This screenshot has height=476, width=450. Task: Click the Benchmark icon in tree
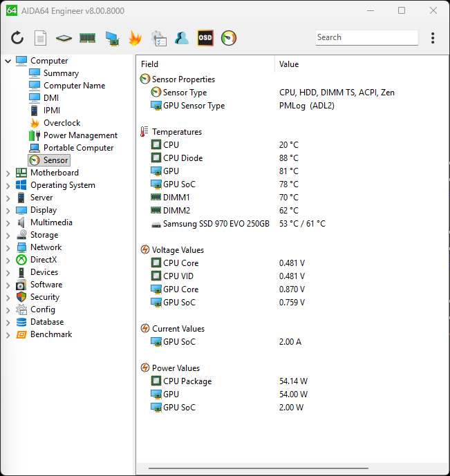[21, 334]
